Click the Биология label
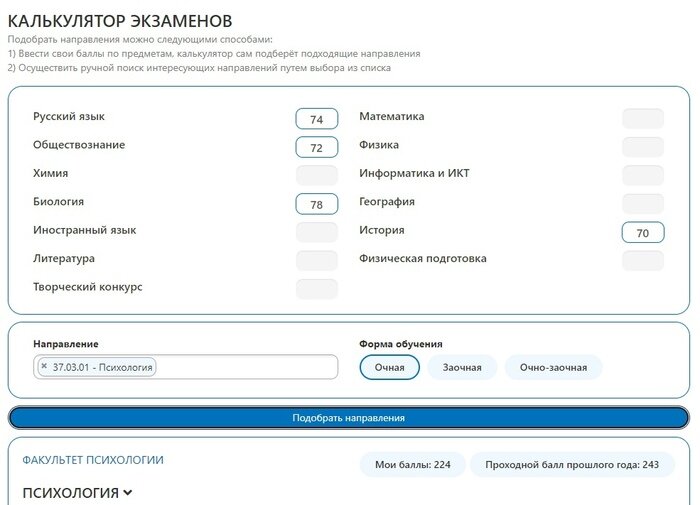 coord(58,201)
